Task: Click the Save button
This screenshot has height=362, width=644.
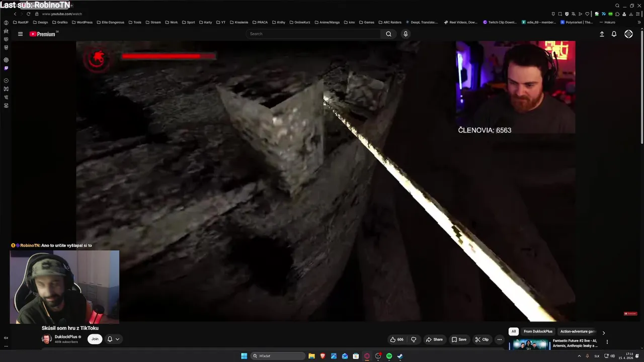Action: click(x=458, y=339)
